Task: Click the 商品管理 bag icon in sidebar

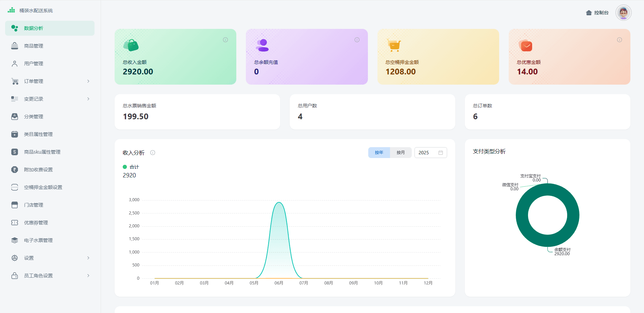Action: [15, 46]
